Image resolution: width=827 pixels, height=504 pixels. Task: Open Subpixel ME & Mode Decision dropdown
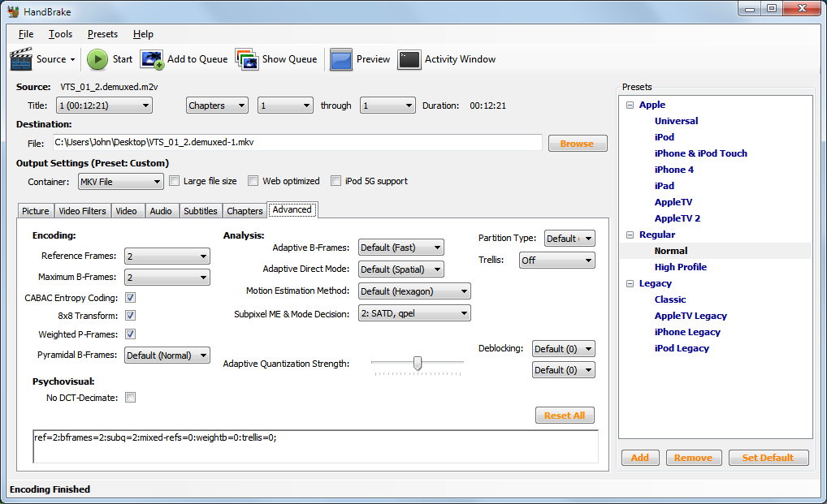coord(414,312)
